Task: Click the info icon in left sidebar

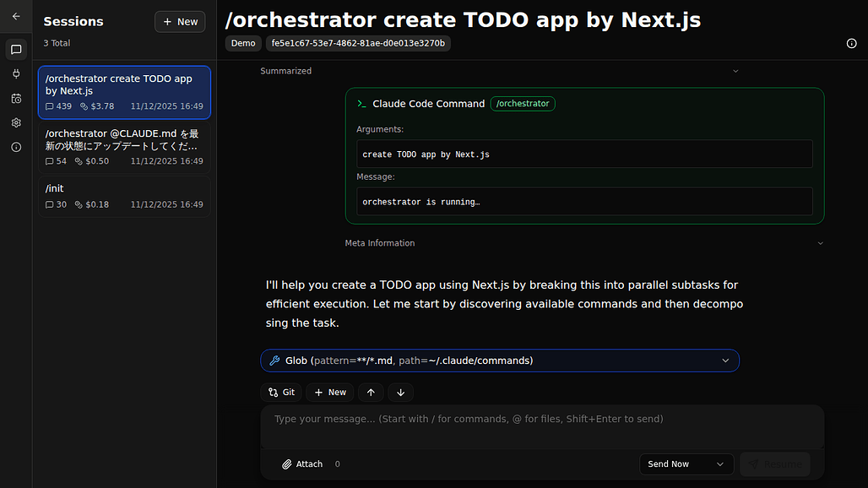Action: pyautogui.click(x=16, y=148)
